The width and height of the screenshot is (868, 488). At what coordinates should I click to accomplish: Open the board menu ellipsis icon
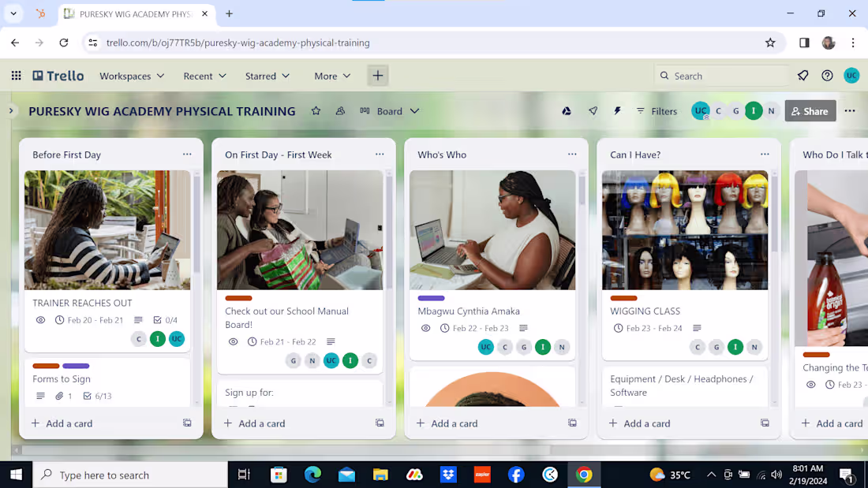pos(850,111)
